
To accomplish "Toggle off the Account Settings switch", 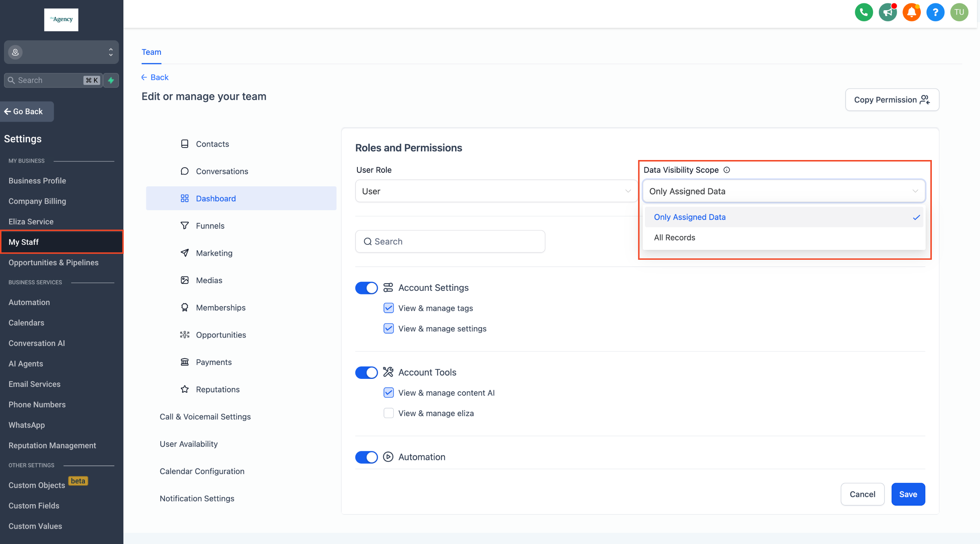I will point(366,288).
